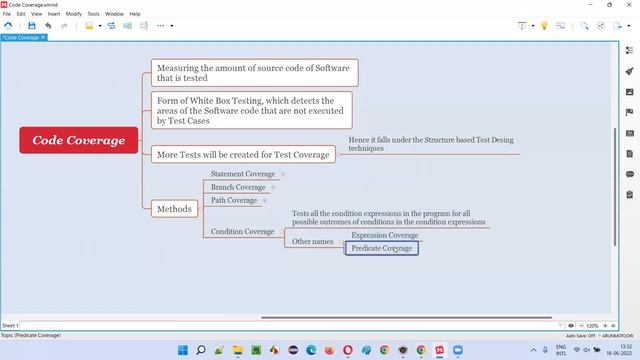Image resolution: width=640 pixels, height=360 pixels.
Task: Click the vertical scrollbar thumb
Action: 615,187
